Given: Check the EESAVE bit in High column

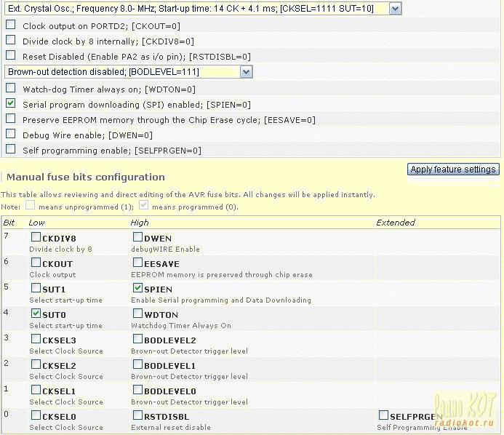Looking at the screenshot, I should coord(137,263).
